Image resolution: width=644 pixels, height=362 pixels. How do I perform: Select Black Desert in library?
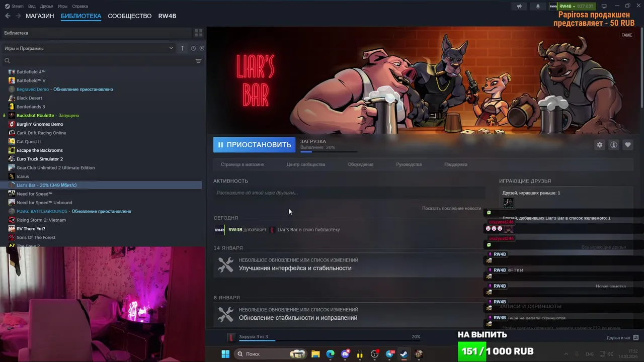point(29,98)
